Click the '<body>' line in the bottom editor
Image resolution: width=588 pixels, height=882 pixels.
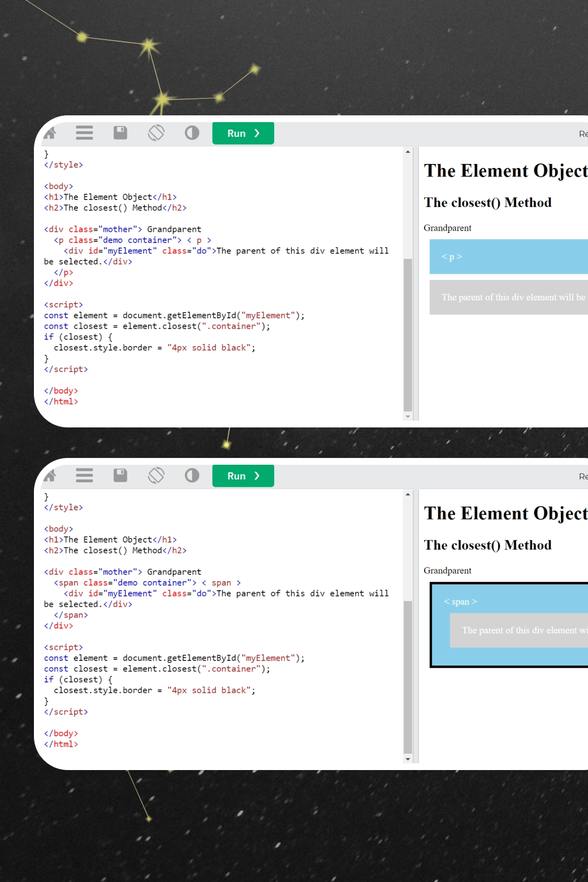tap(59, 529)
